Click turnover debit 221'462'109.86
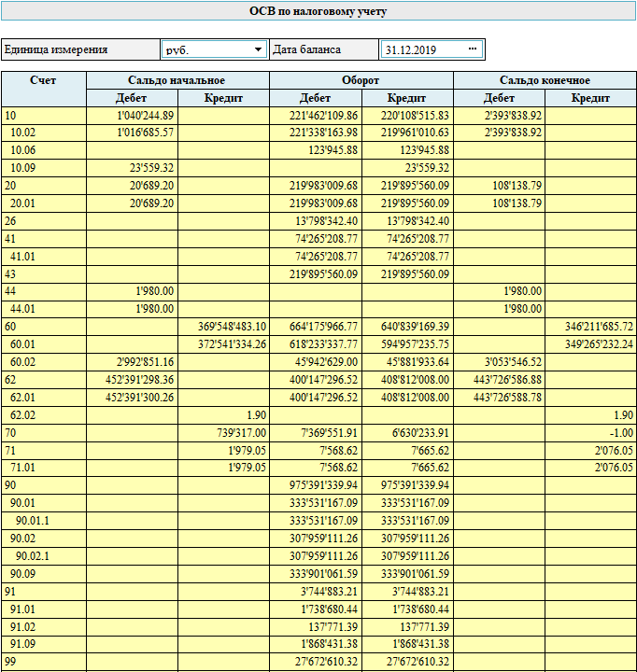 [x=323, y=116]
